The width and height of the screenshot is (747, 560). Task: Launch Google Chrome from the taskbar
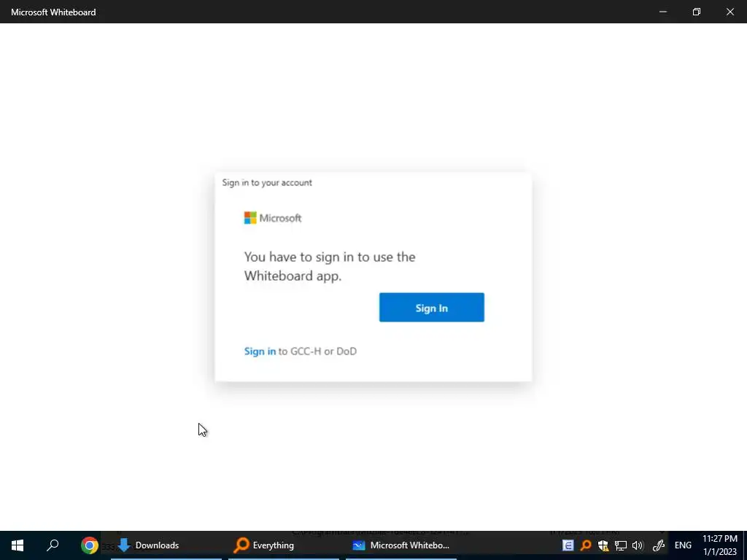coord(89,545)
